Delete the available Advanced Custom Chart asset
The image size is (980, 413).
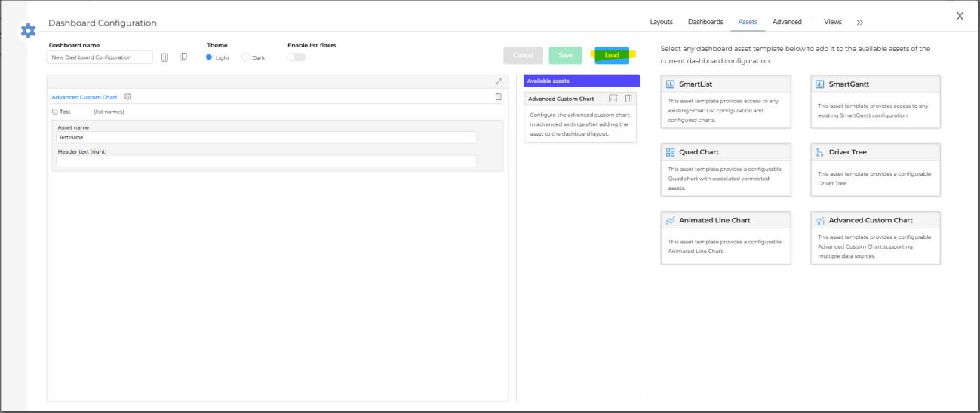tap(628, 99)
